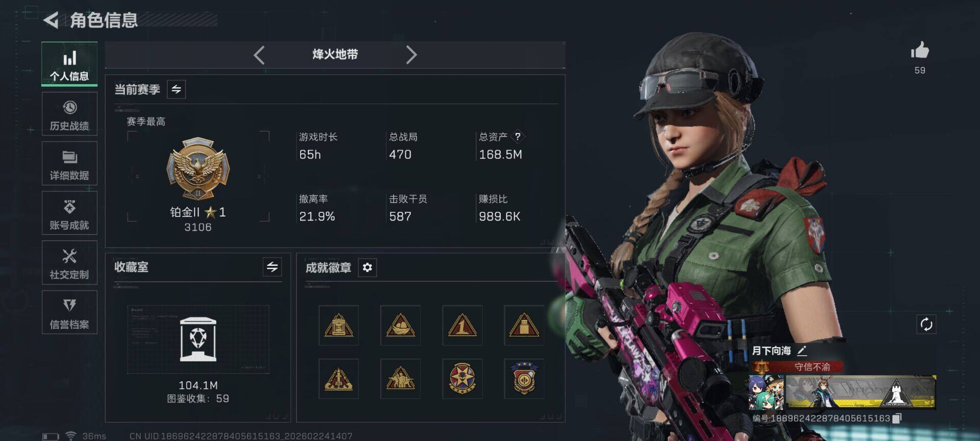Open achievement badge settings gear
980x441 pixels.
coord(367,267)
